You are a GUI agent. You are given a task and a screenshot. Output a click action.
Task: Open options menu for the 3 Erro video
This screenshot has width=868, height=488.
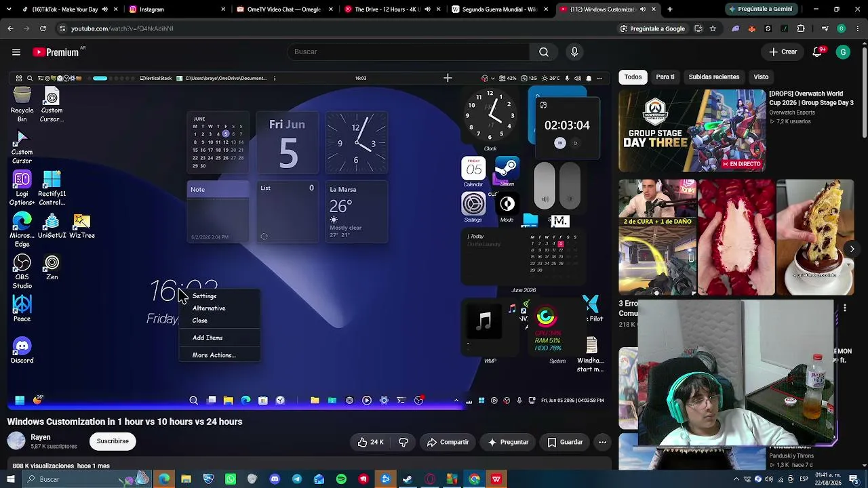[845, 308]
